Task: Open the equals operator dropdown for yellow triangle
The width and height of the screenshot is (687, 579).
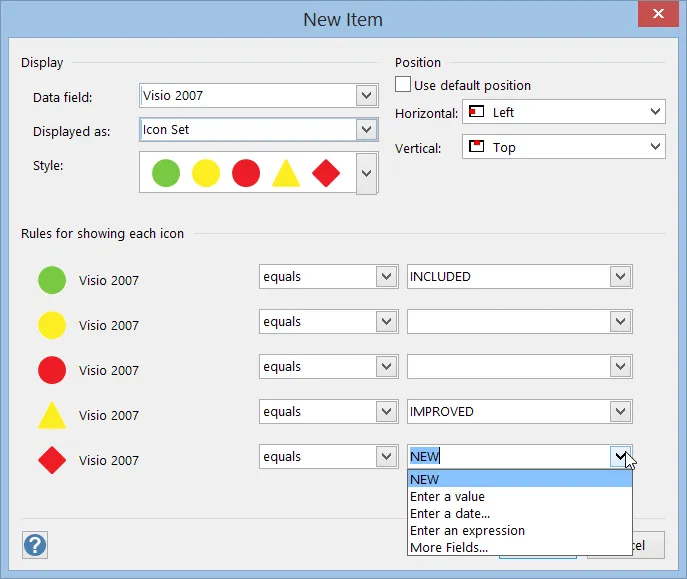Action: tap(386, 411)
